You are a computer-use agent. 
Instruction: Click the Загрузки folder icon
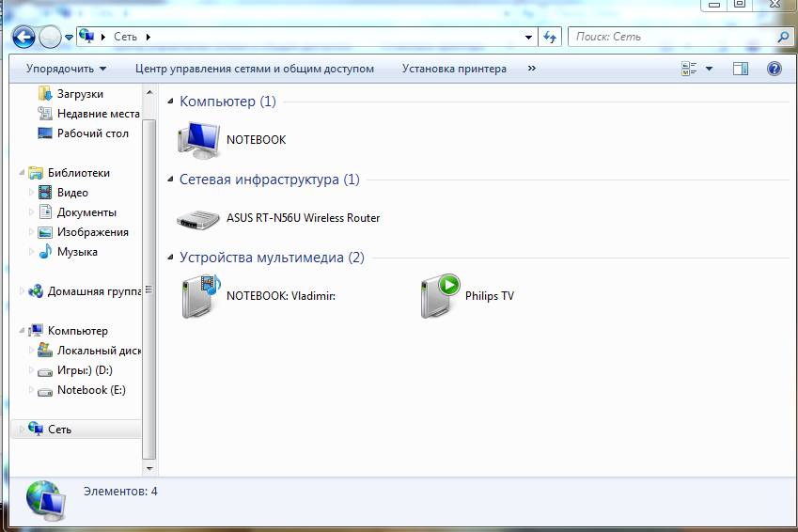[x=45, y=94]
